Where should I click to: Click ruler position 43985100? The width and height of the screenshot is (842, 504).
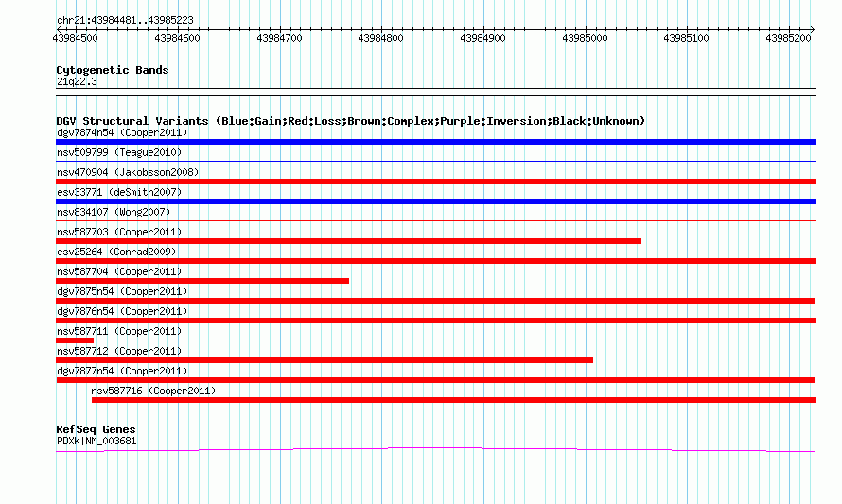point(686,38)
